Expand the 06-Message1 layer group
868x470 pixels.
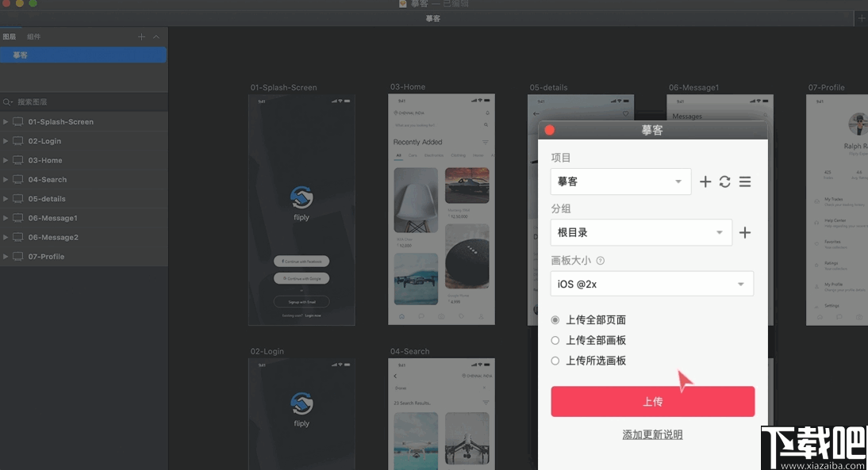(6, 218)
